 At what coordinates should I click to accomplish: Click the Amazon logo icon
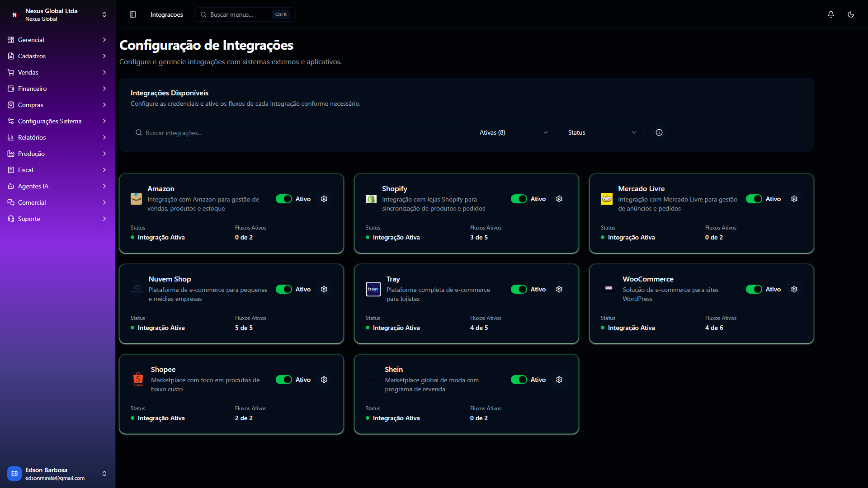point(136,199)
